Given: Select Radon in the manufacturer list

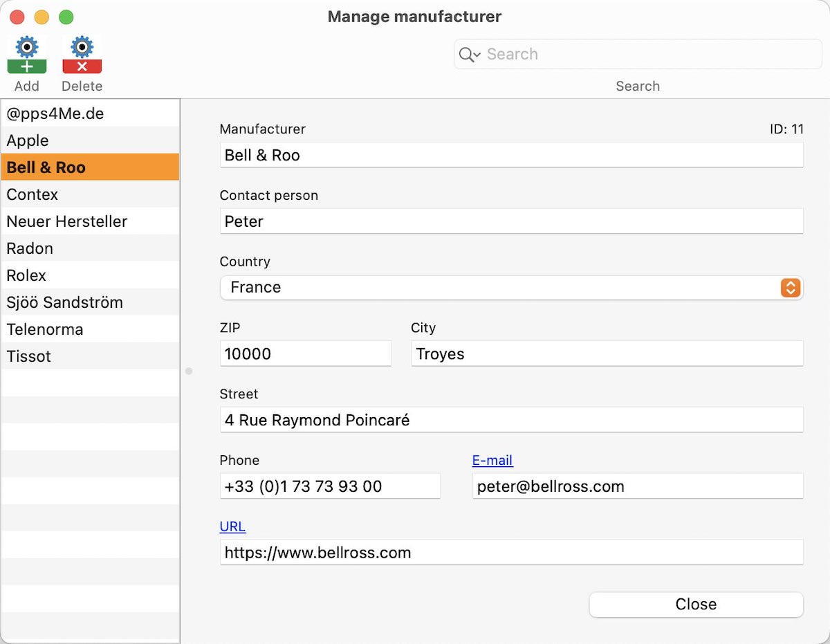Looking at the screenshot, I should click(x=90, y=248).
